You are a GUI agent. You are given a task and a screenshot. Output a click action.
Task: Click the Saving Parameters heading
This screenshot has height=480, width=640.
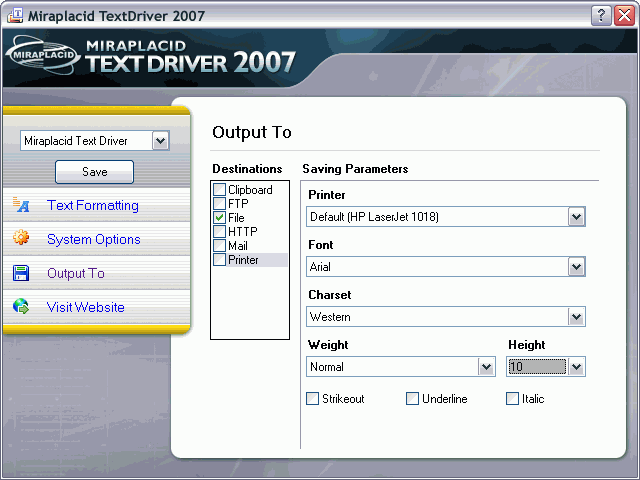coord(355,169)
